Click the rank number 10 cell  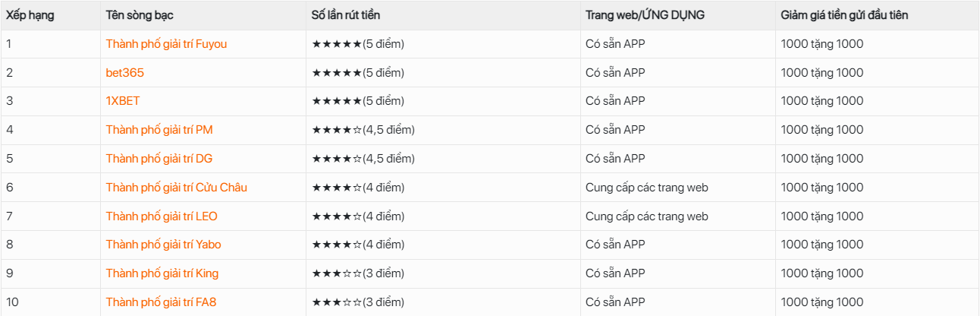pyautogui.click(x=12, y=302)
